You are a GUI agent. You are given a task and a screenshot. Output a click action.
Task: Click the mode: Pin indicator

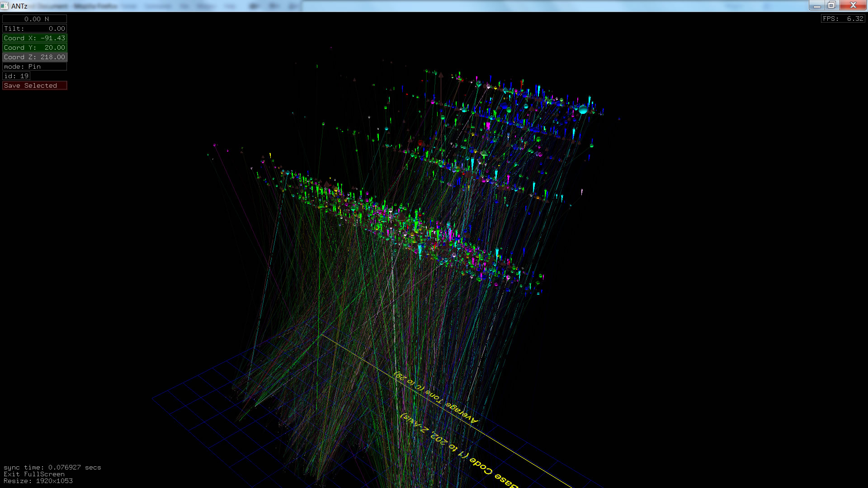tap(35, 66)
